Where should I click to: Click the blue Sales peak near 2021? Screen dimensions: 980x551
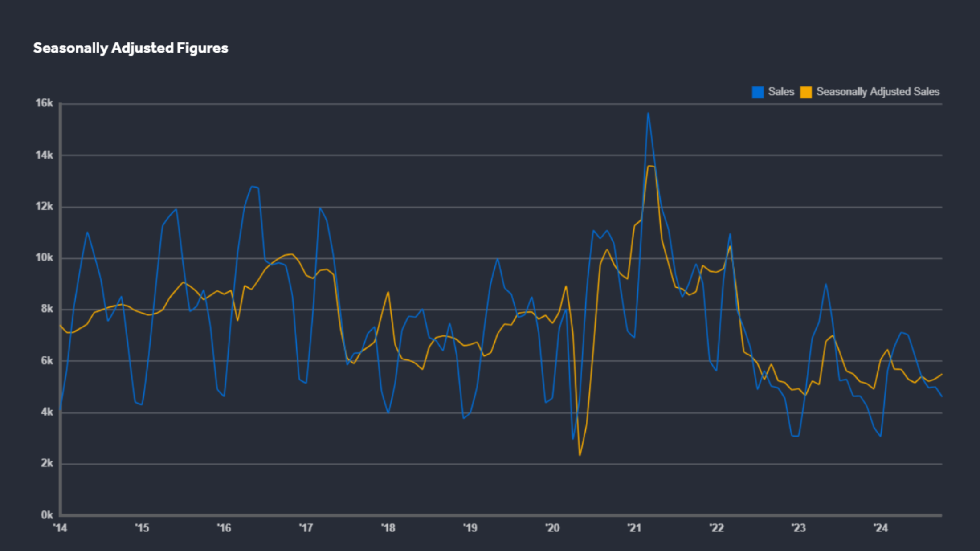648,113
